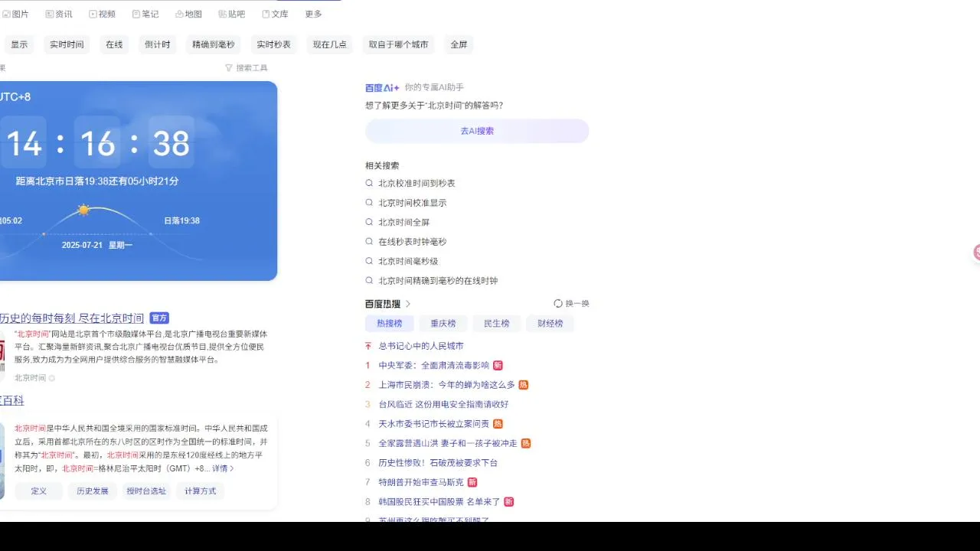Open hot topic 上海市民崩溃：今年的蝉为啥这么多
This screenshot has width=980, height=551.
click(446, 385)
